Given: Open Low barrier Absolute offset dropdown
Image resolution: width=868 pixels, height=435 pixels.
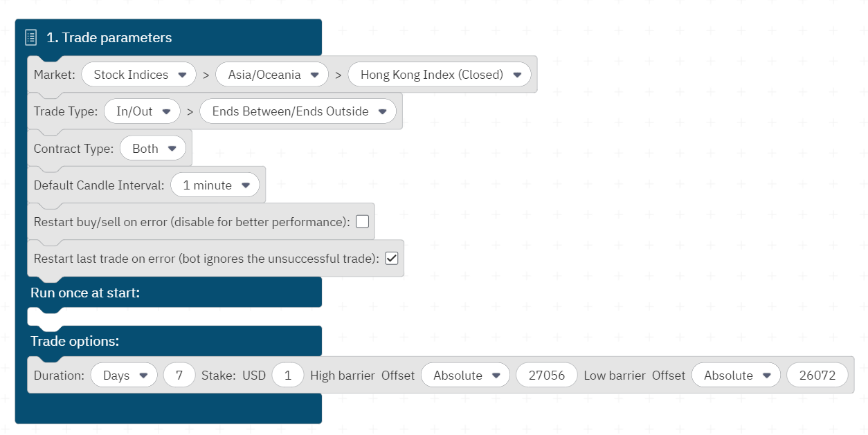Looking at the screenshot, I should [736, 376].
